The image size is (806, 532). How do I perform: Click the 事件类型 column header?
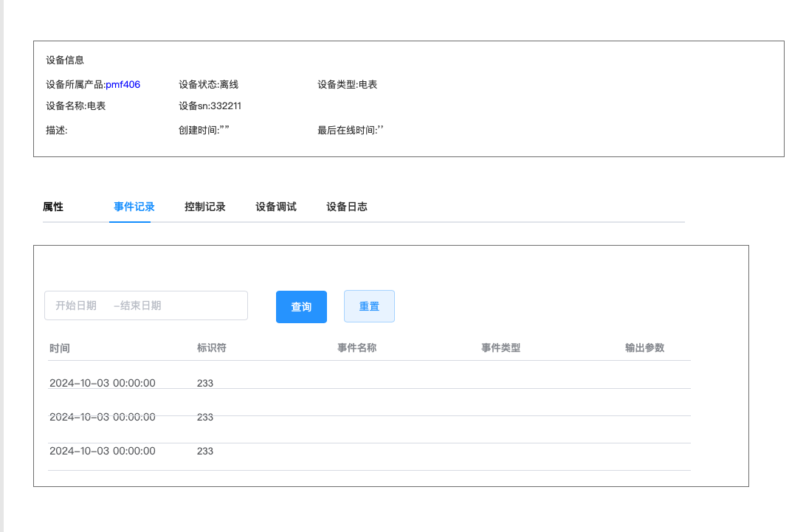500,348
